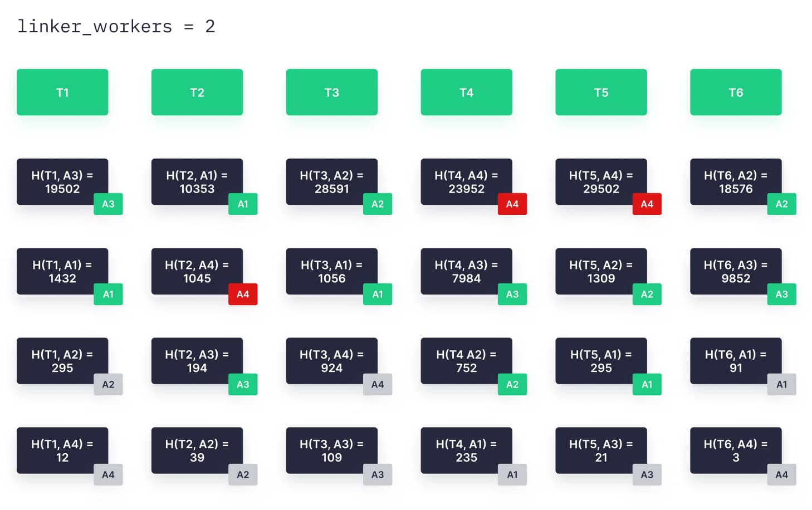This screenshot has height=510, width=812.
Task: Click the linker_workers = 2 text
Action: pos(116,27)
